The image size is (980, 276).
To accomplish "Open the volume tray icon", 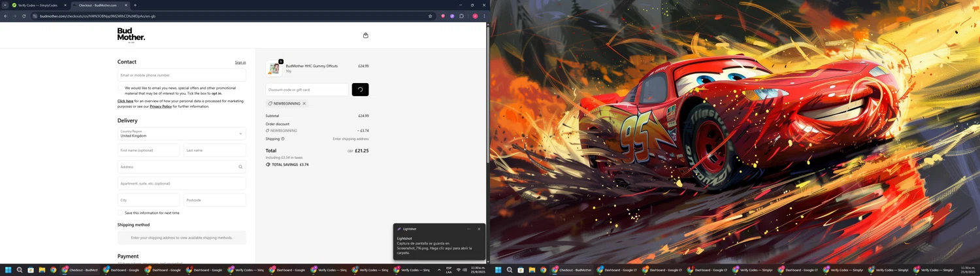I will coord(465,269).
